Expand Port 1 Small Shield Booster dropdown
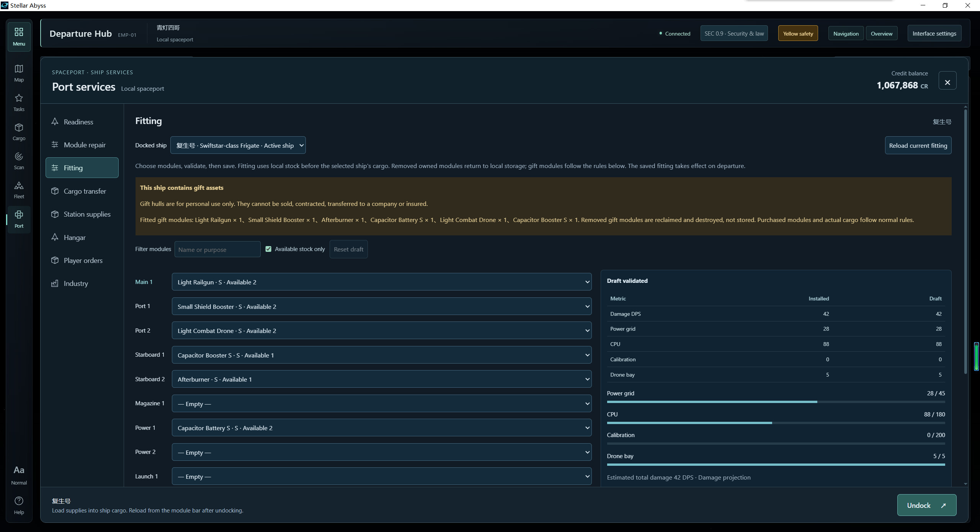 pos(382,306)
